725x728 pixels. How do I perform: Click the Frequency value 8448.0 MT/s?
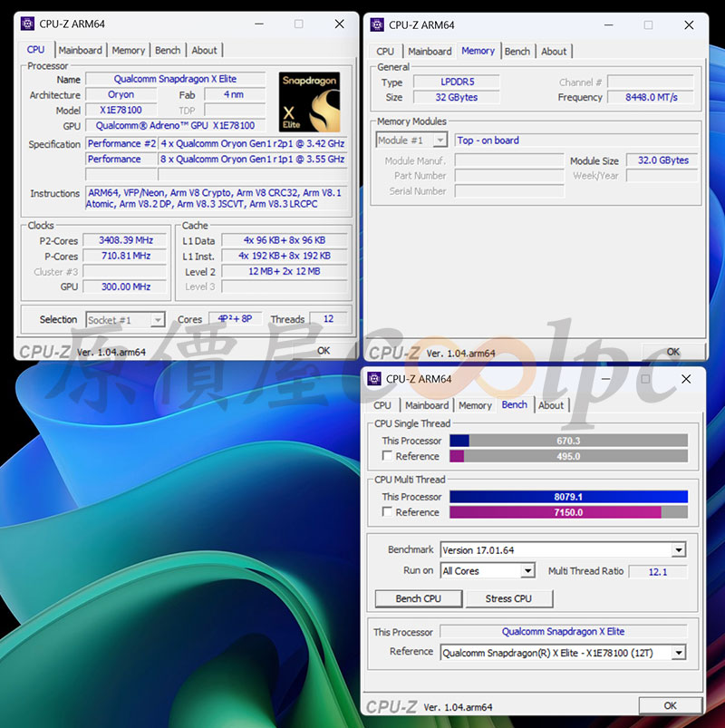[x=651, y=97]
